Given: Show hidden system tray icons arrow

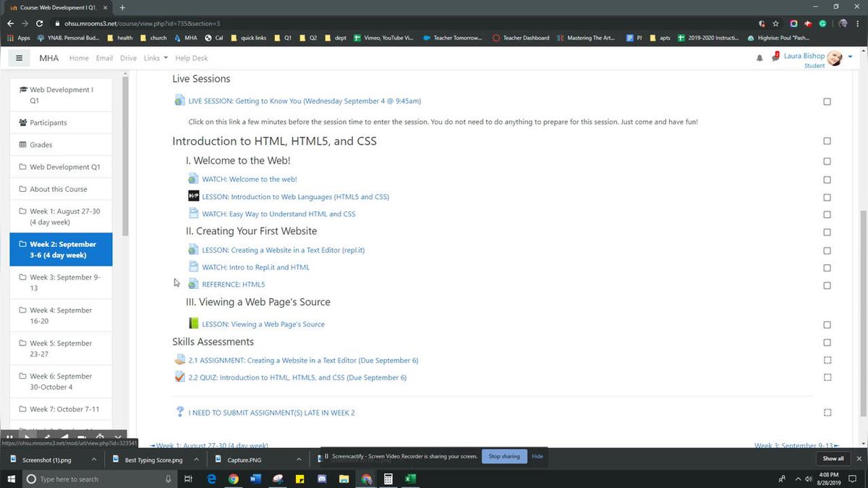Looking at the screenshot, I should coord(799,479).
